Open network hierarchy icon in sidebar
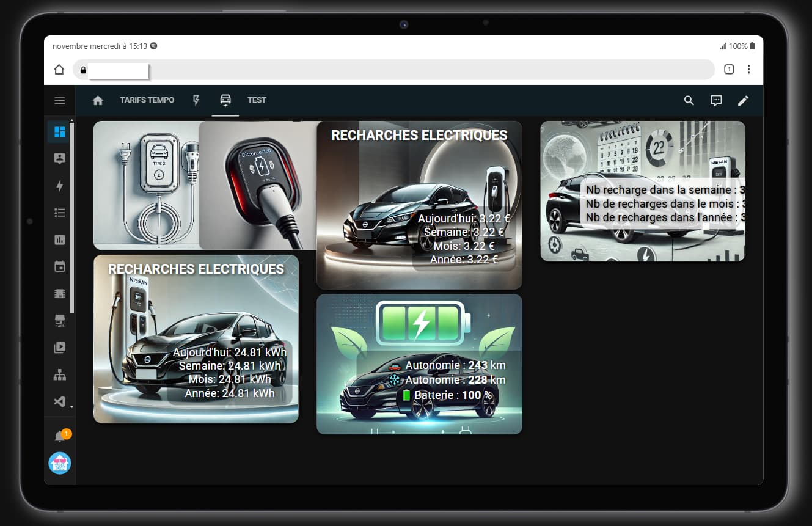 [x=59, y=375]
